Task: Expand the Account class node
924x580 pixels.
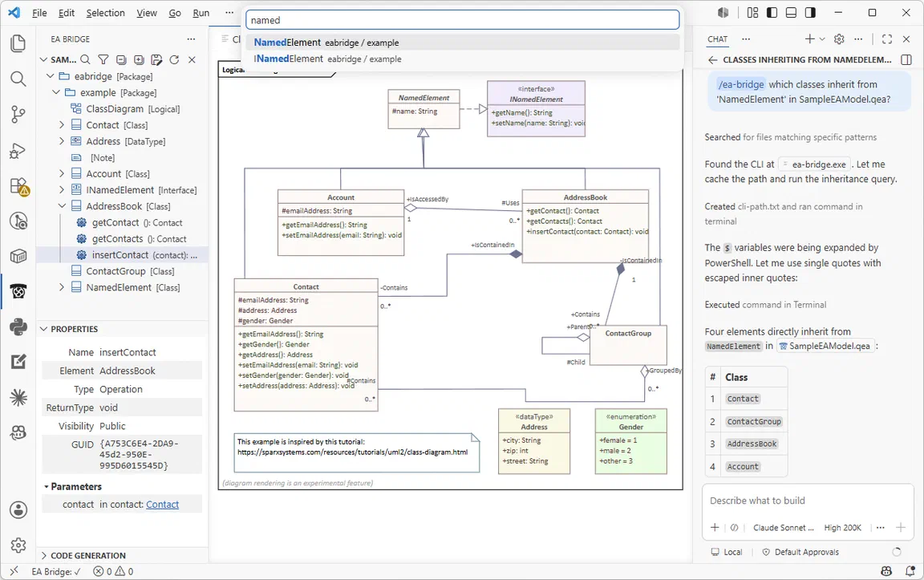Action: (62, 174)
